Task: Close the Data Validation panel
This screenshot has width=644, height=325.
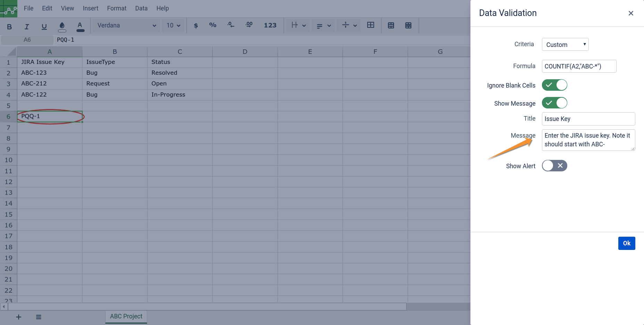Action: [631, 13]
